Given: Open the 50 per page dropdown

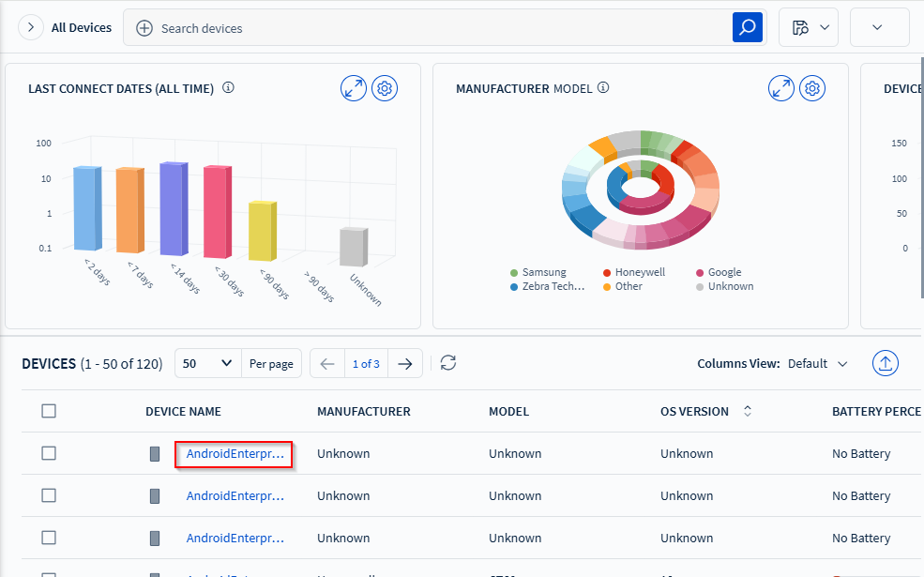Looking at the screenshot, I should pyautogui.click(x=207, y=364).
